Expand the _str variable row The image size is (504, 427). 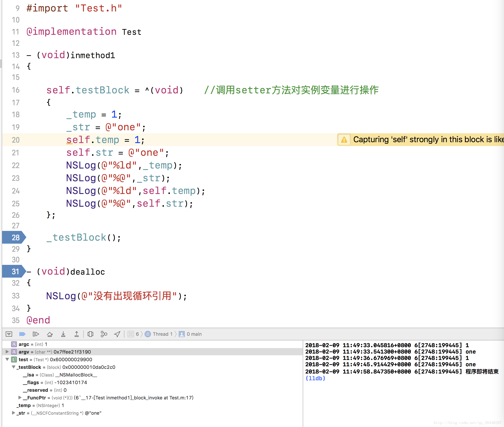coord(14,413)
